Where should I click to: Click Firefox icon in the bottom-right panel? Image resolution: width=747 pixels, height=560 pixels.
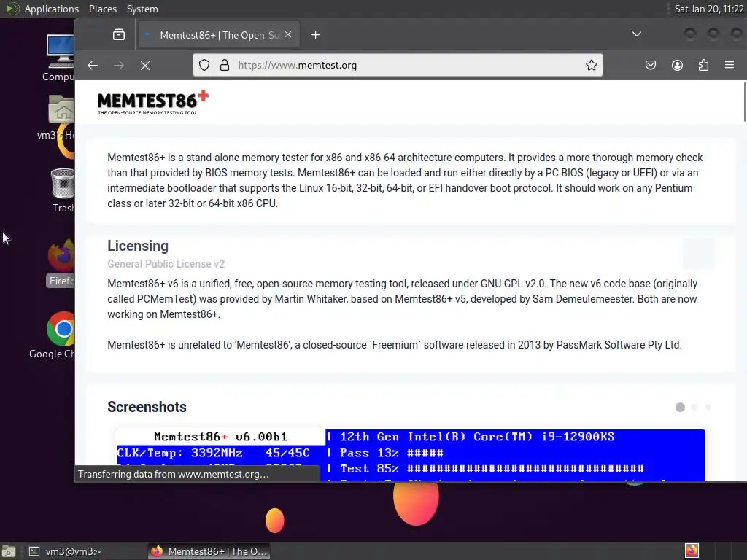(x=692, y=551)
